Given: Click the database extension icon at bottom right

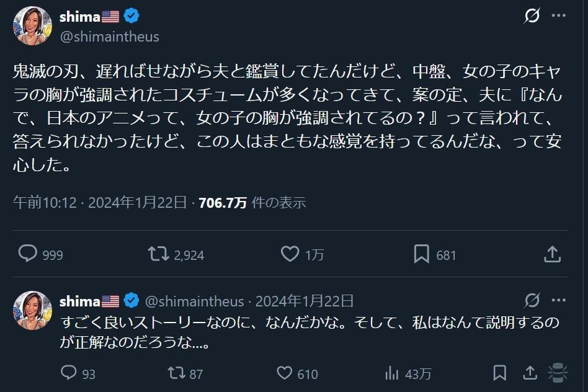Looking at the screenshot, I should pos(558,373).
